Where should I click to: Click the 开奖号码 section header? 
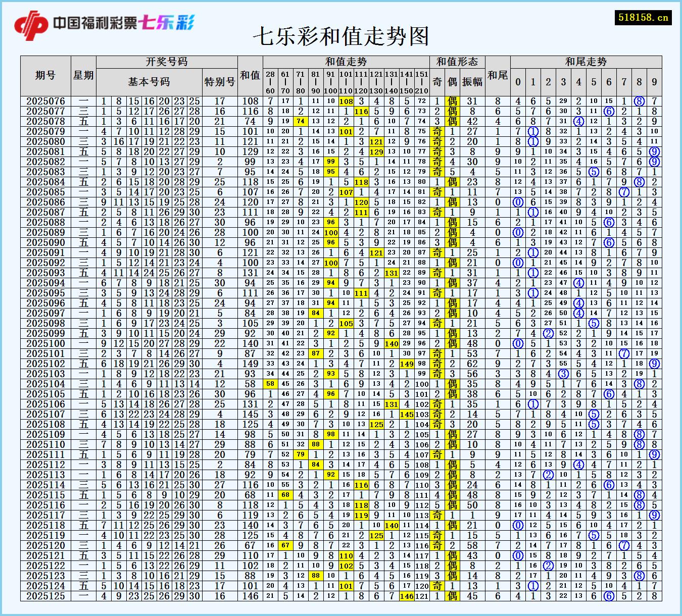(x=166, y=62)
